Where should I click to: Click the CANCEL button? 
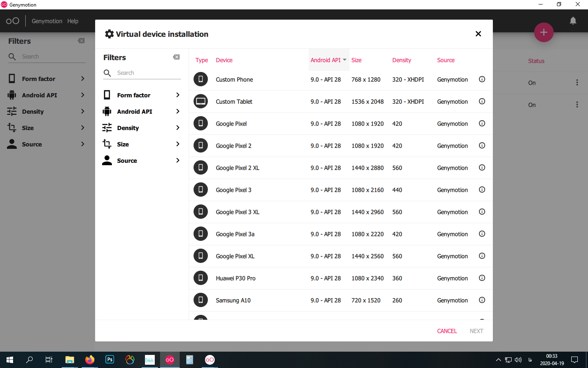coord(447,331)
